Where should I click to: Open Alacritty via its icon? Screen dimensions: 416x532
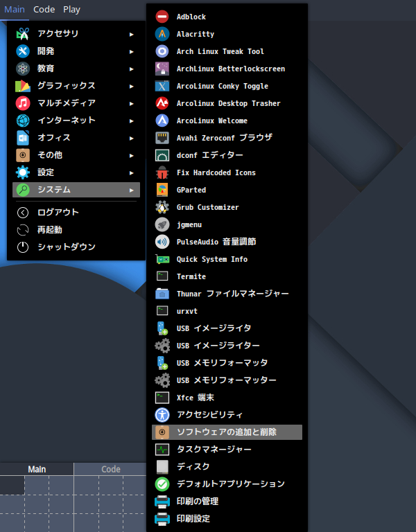point(162,34)
